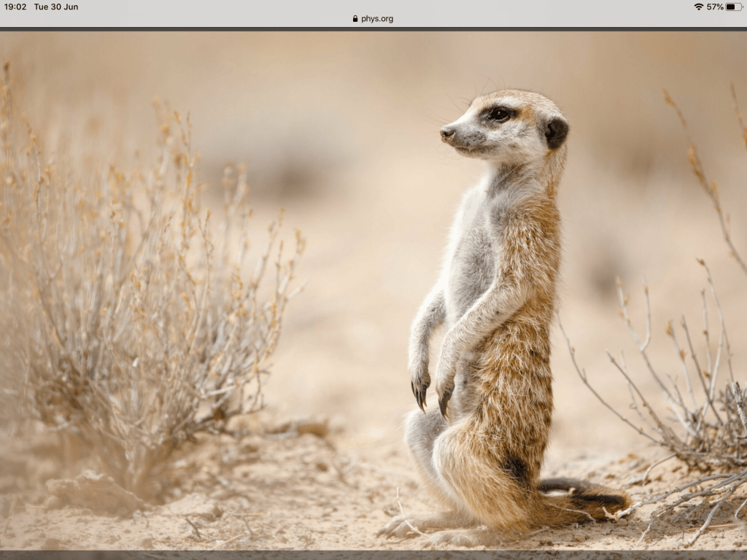Image resolution: width=747 pixels, height=560 pixels.
Task: Click the meerkat's eye in photo
Action: [x=500, y=114]
